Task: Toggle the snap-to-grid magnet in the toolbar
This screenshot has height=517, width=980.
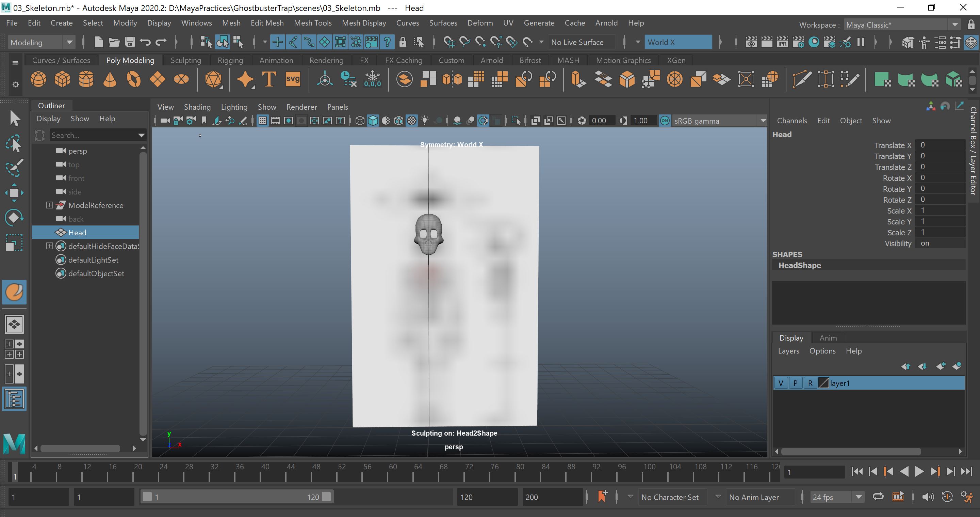Action: [x=449, y=42]
